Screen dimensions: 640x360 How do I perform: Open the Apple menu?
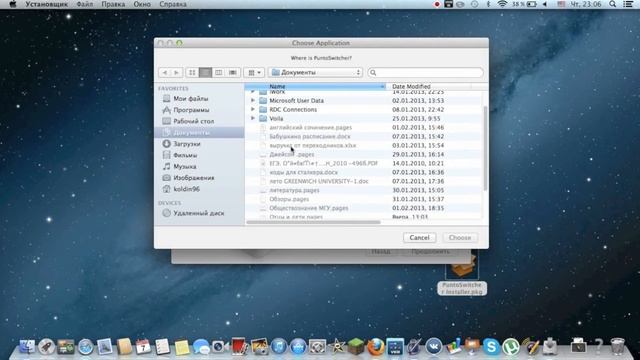[13, 4]
